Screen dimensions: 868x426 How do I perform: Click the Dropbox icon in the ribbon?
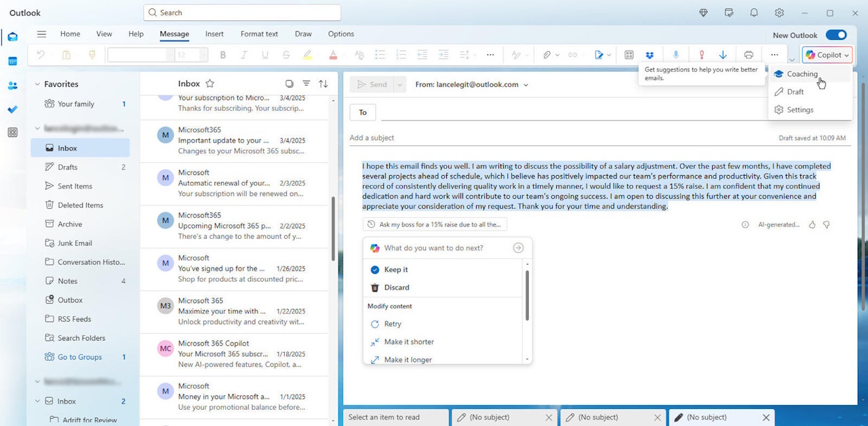coord(650,55)
